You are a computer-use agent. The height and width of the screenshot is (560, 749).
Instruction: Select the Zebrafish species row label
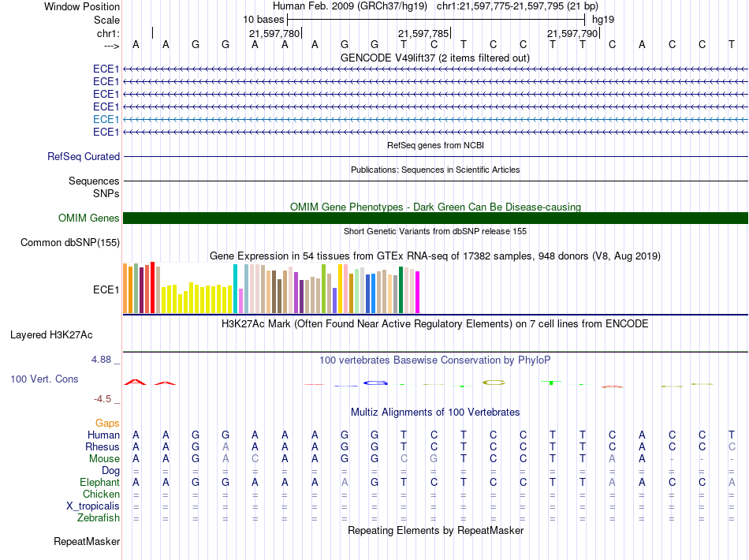point(99,518)
